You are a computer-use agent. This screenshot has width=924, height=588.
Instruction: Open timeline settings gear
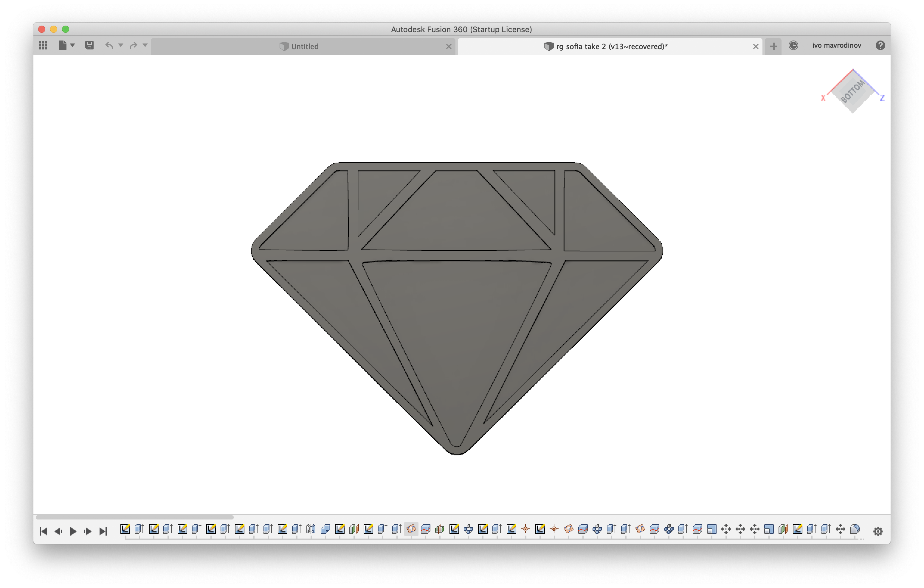coord(878,531)
